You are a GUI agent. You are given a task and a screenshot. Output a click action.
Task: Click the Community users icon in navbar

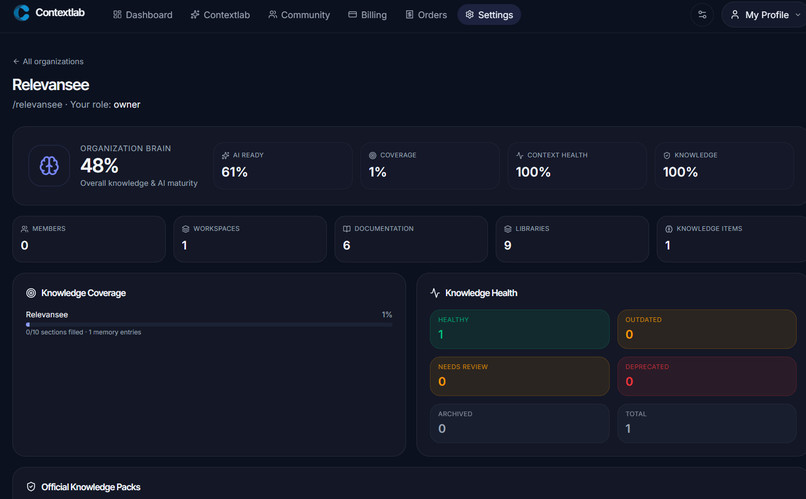coord(272,14)
